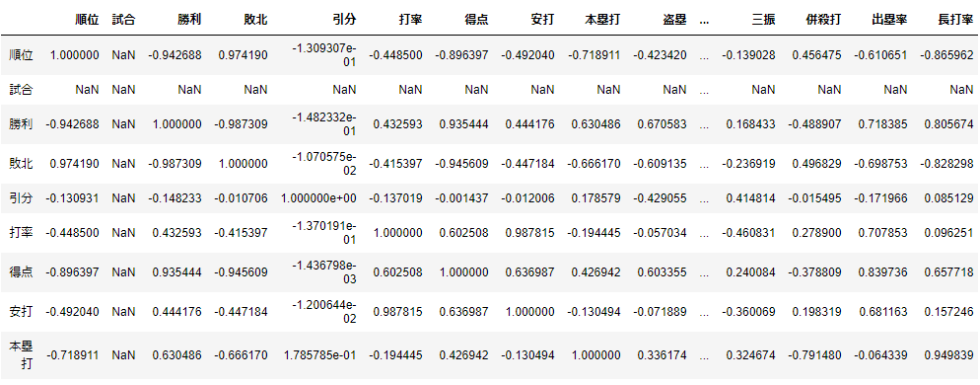Click cell -0.139028
The height and width of the screenshot is (385, 980).
pyautogui.click(x=748, y=55)
